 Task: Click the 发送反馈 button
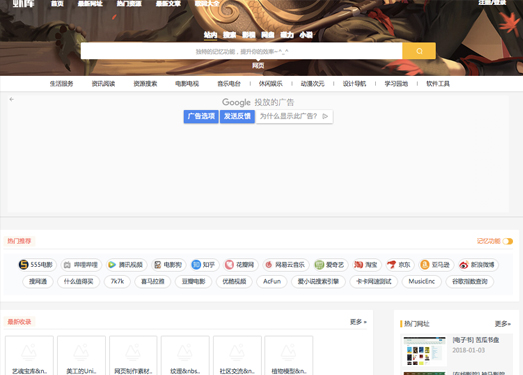[x=237, y=116]
